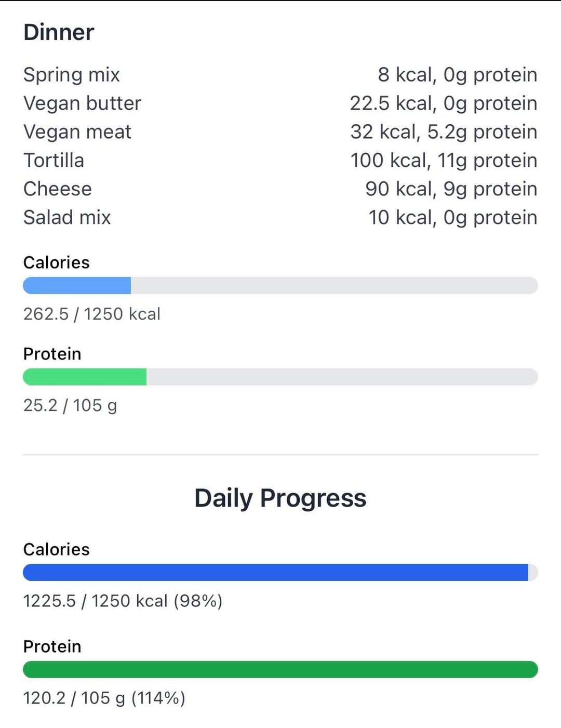The width and height of the screenshot is (561, 728).
Task: Select the Cheese food entry
Action: [x=280, y=189]
